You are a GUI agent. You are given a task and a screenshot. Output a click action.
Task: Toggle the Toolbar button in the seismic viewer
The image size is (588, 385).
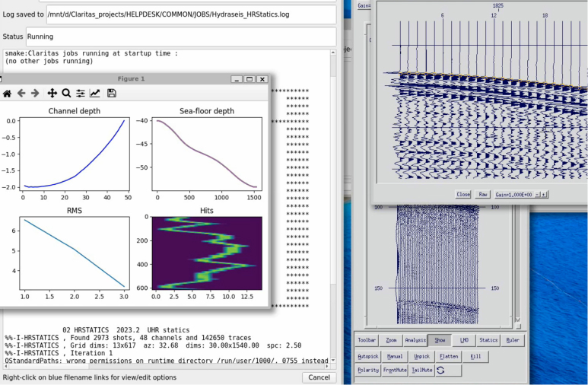click(367, 341)
